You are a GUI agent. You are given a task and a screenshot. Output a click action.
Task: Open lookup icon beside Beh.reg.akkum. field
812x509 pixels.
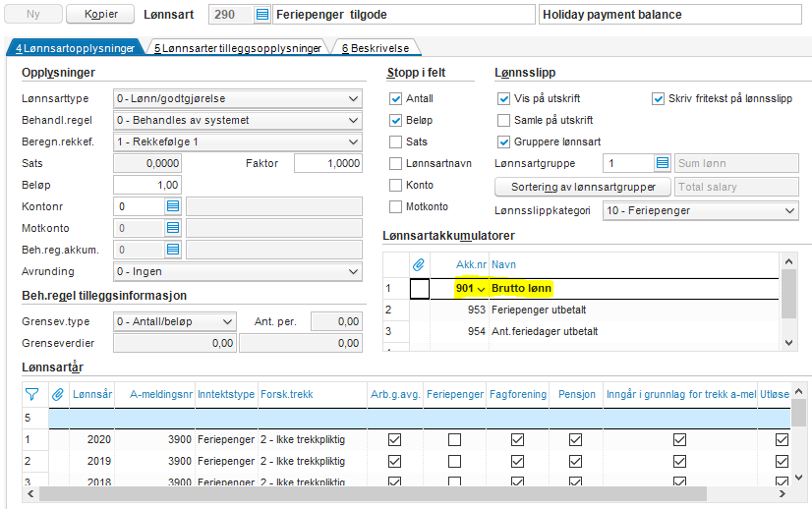tap(173, 250)
